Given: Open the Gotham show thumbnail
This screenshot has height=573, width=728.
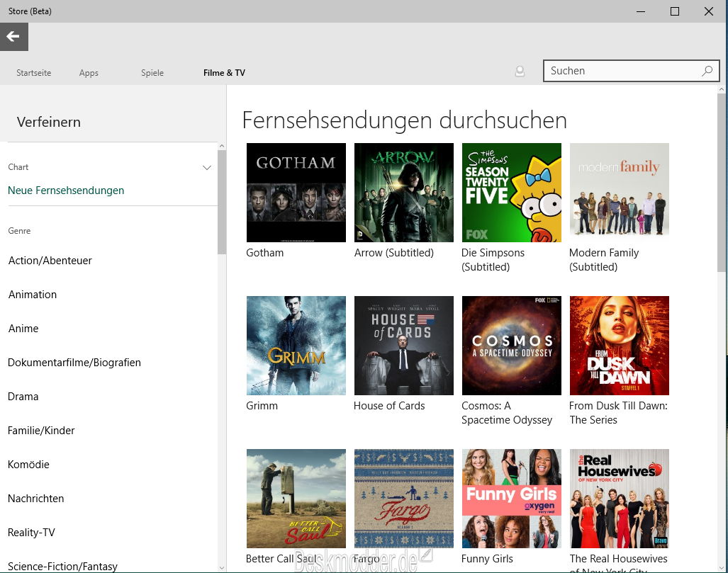Looking at the screenshot, I should (x=296, y=193).
